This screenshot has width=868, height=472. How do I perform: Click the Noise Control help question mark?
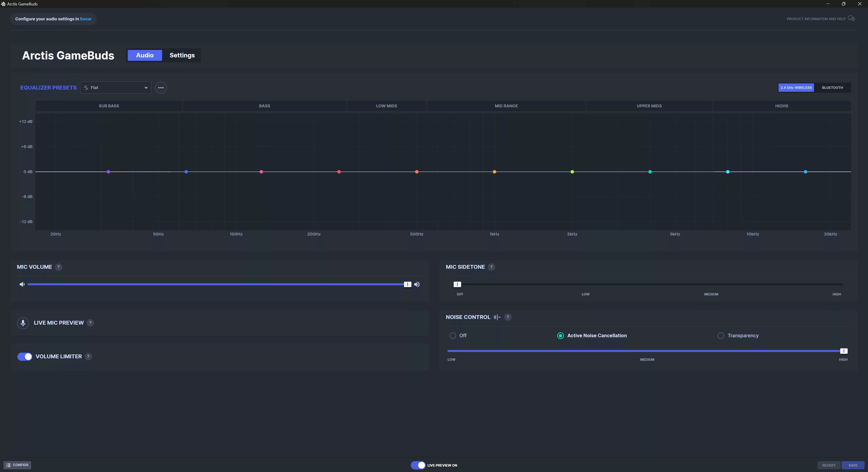[x=508, y=317]
